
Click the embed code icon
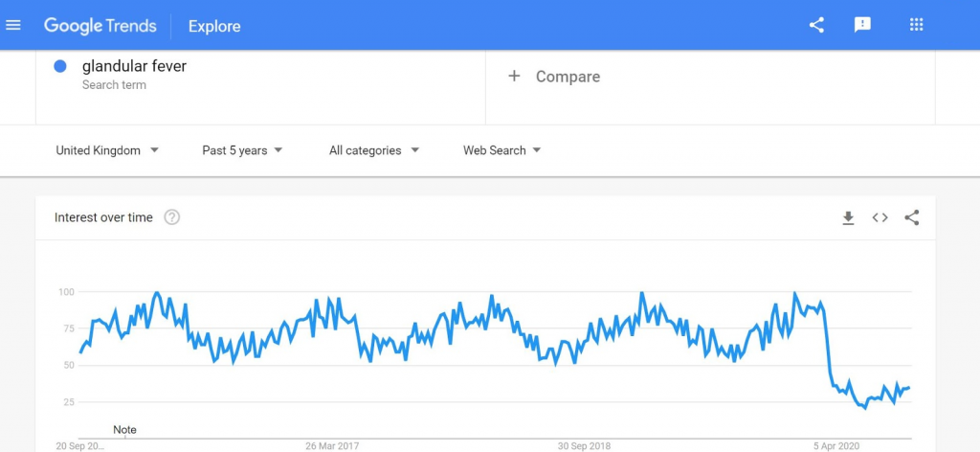(880, 218)
